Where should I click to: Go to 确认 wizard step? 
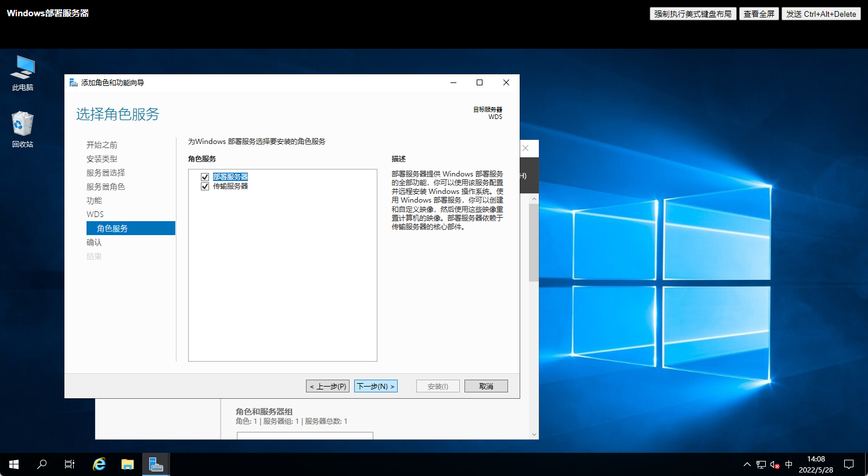pyautogui.click(x=94, y=243)
